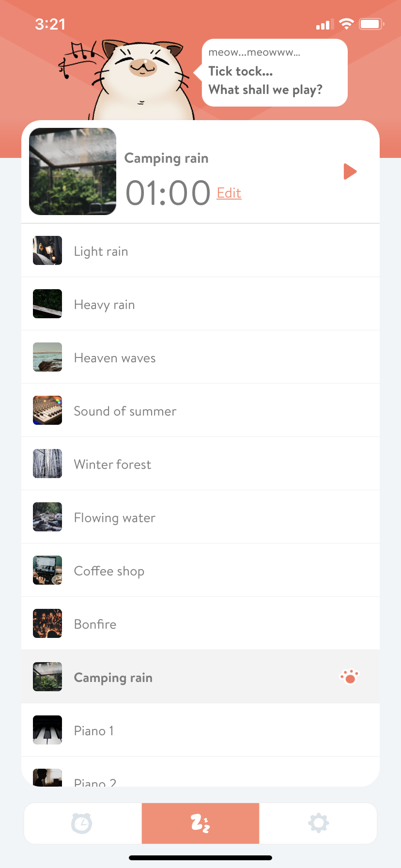The width and height of the screenshot is (401, 868).
Task: Choose the Flowing water sound
Action: click(x=115, y=518)
